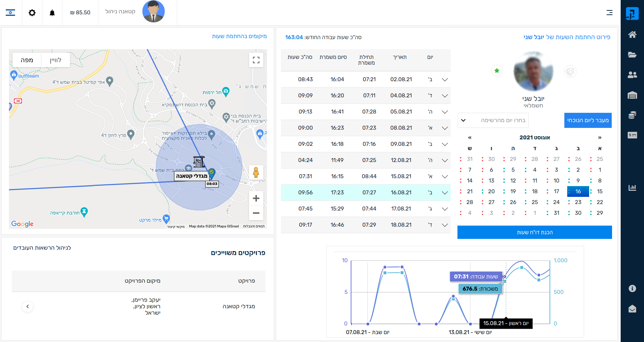The image size is (644, 342).
Task: Open the 'בחרו יום מהרשימה' dropdown
Action: click(x=493, y=120)
